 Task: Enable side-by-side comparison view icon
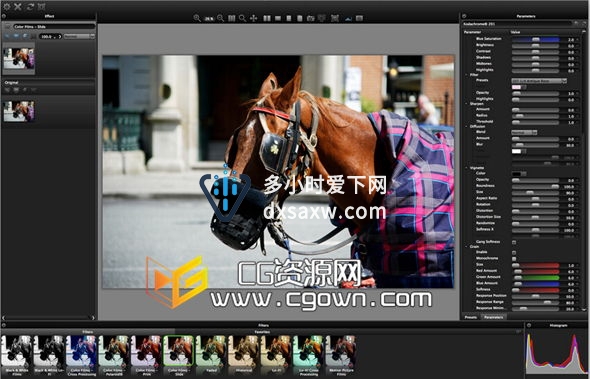point(267,18)
